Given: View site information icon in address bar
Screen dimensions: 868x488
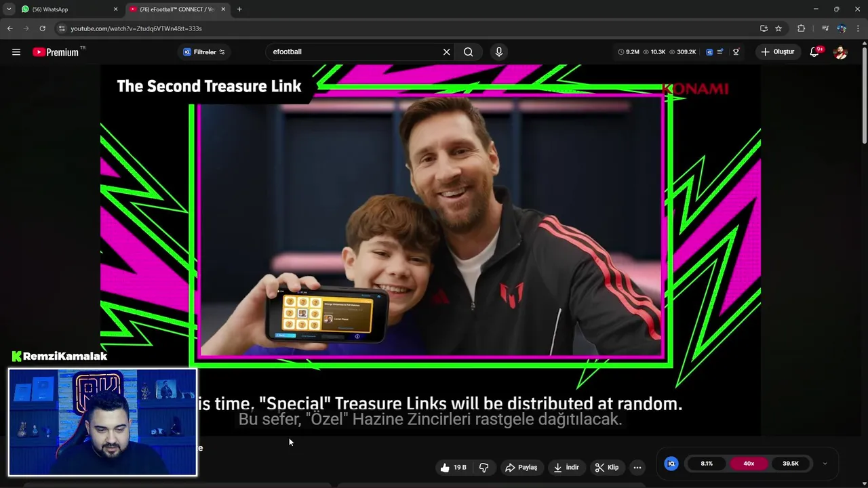Looking at the screenshot, I should (x=62, y=28).
